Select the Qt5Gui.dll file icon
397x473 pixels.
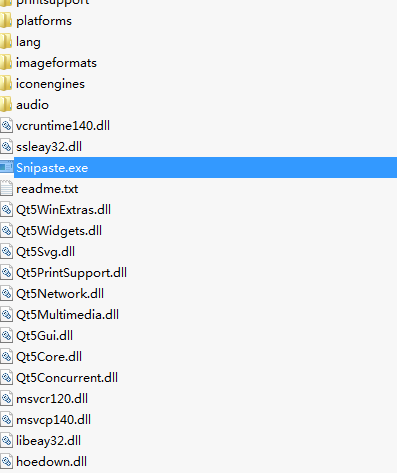coord(6,336)
